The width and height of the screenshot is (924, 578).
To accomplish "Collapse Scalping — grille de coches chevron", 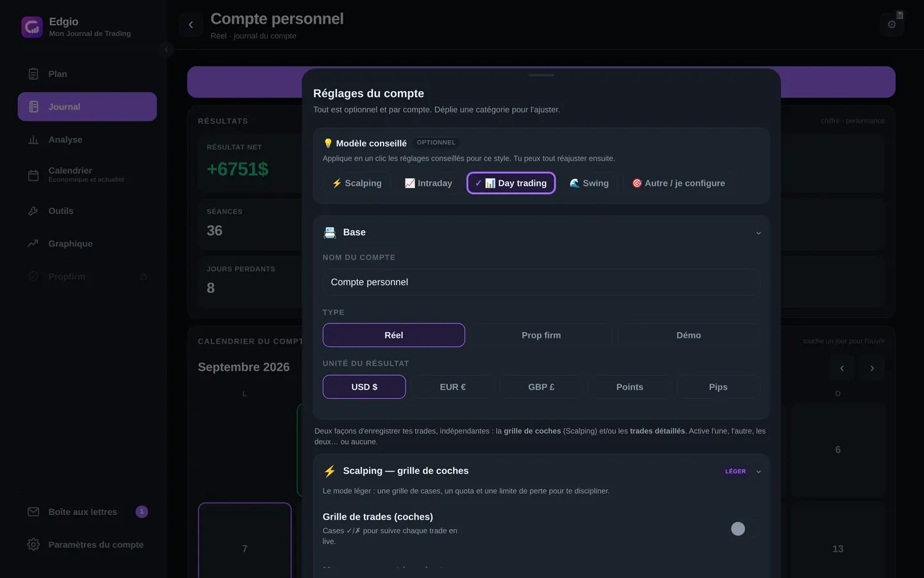I will [758, 471].
